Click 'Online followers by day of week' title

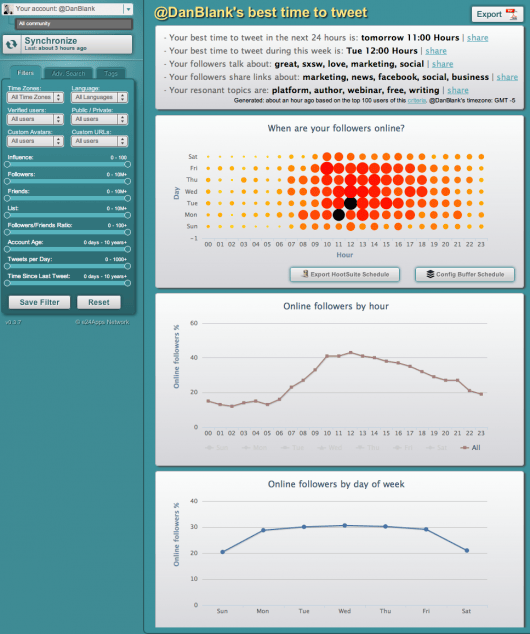click(x=336, y=484)
